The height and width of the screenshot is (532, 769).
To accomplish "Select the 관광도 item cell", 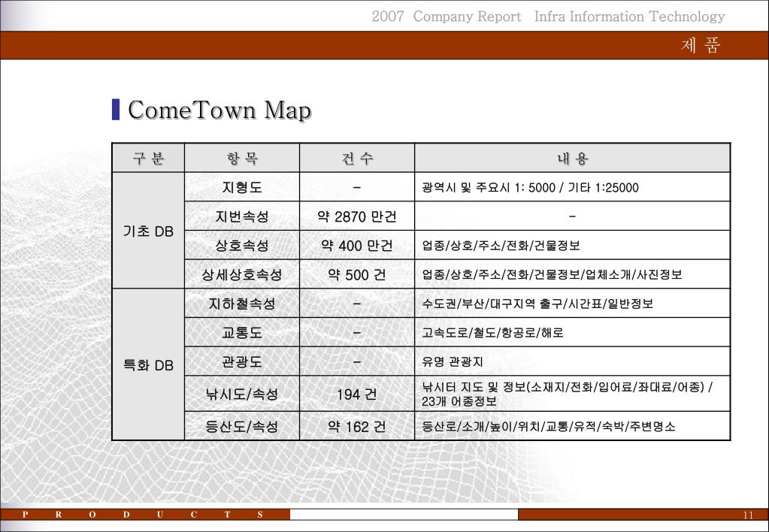I will pos(242,361).
